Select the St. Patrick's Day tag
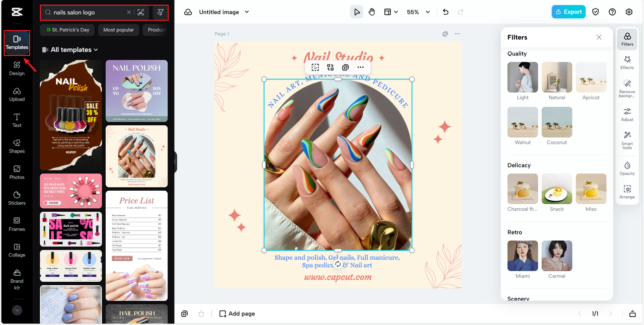644x325 pixels. click(67, 30)
